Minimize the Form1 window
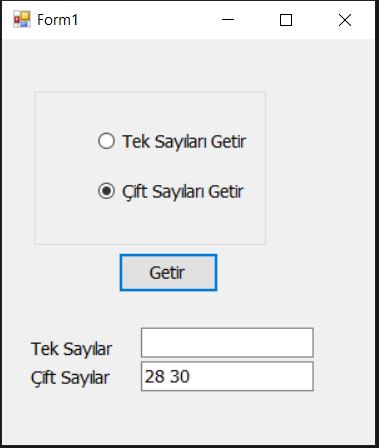 pos(228,20)
